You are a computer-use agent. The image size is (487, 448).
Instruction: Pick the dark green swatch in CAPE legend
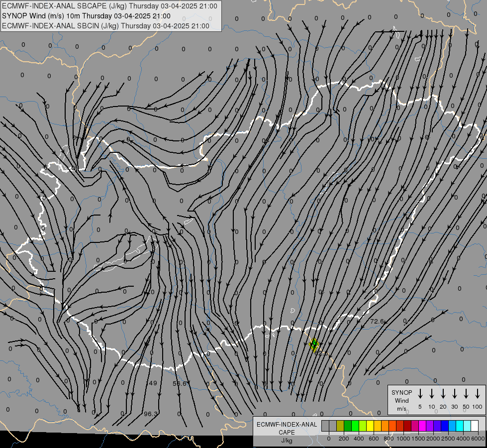[348, 426]
